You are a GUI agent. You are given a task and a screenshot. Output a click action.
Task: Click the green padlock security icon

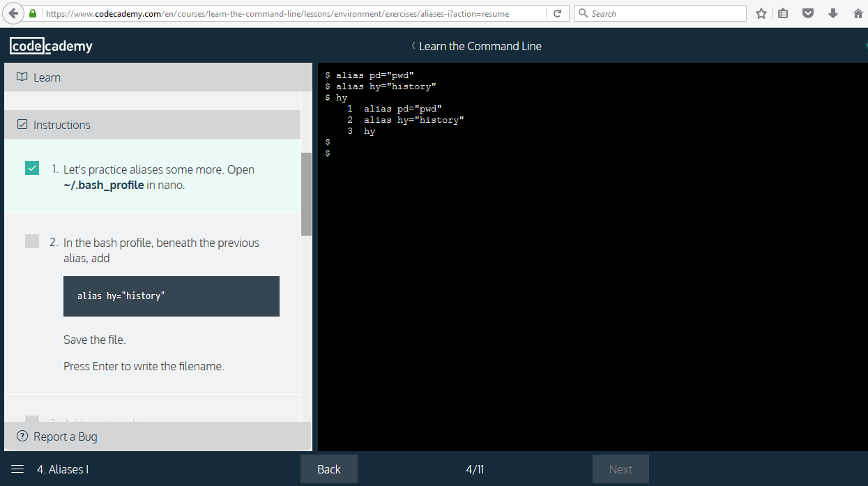[x=33, y=13]
